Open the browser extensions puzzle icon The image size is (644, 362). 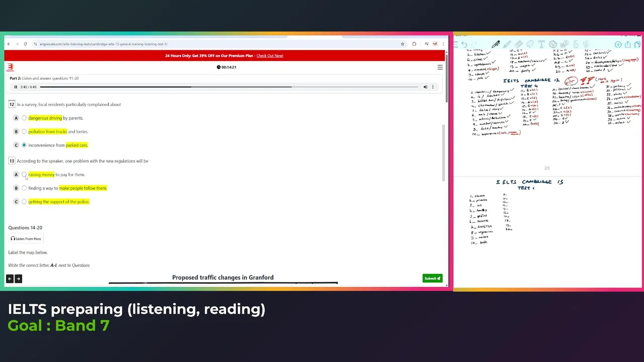tap(414, 44)
